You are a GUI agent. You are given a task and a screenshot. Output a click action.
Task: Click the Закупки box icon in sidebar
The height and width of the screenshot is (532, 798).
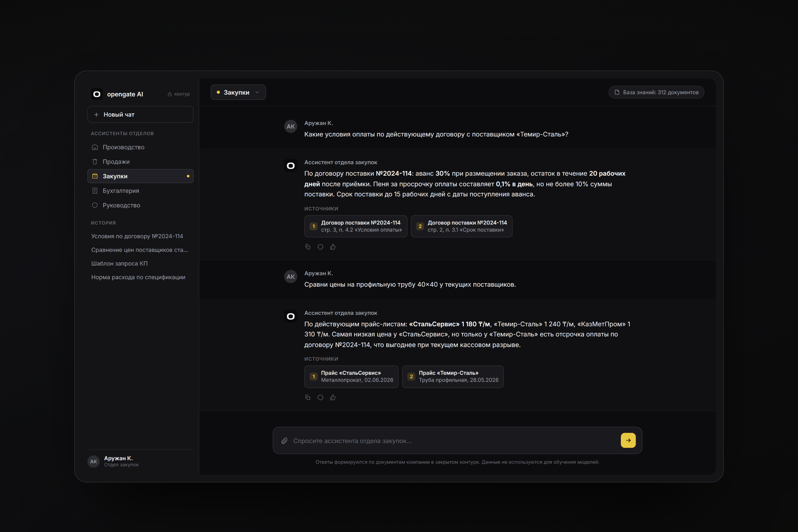[x=95, y=176]
